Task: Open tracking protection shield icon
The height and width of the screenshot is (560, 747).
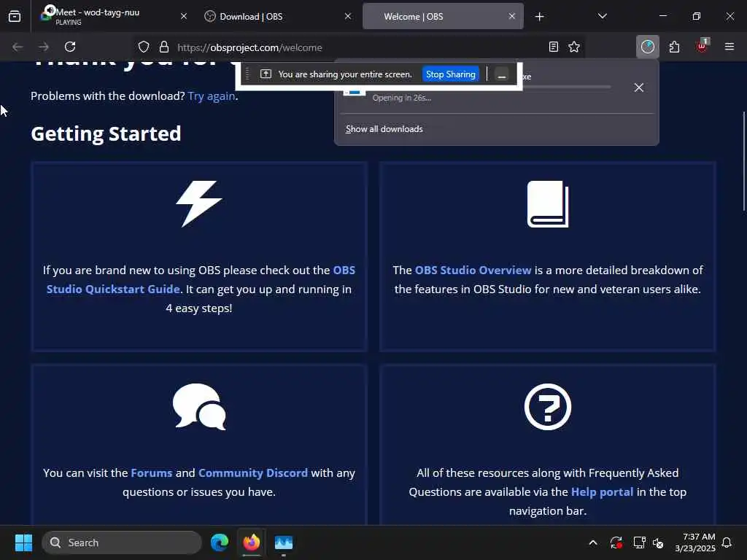Action: point(144,47)
